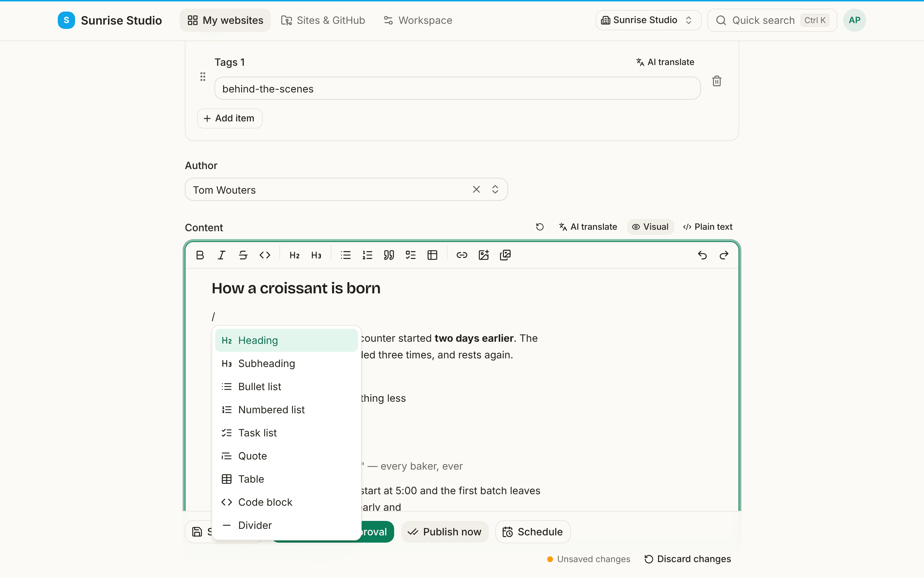Screen dimensions: 924x578
Task: Click the inline code toolbar icon
Action: (265, 255)
